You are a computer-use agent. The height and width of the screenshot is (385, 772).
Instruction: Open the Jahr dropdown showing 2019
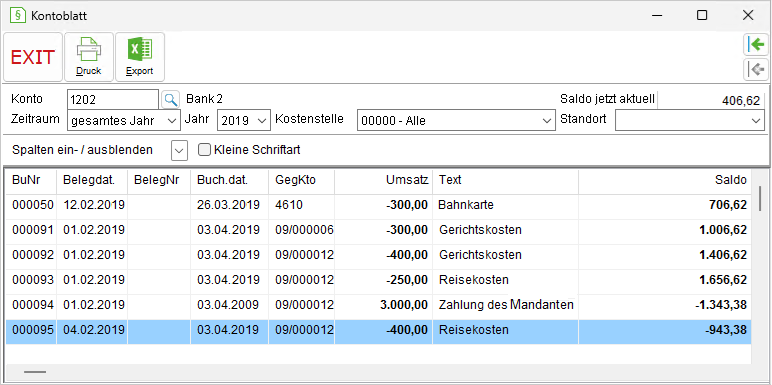point(244,120)
